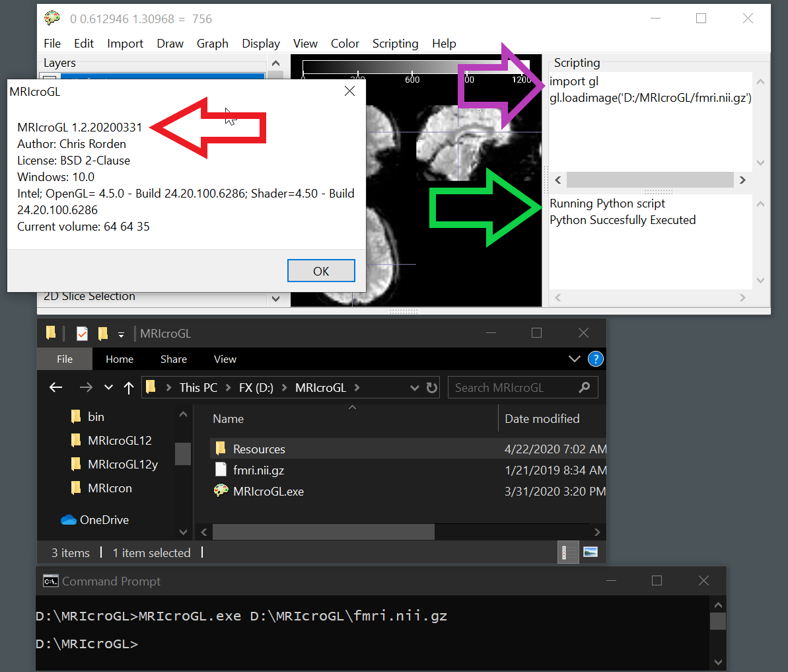
Task: Click the Explorer help question mark icon
Action: tap(595, 359)
